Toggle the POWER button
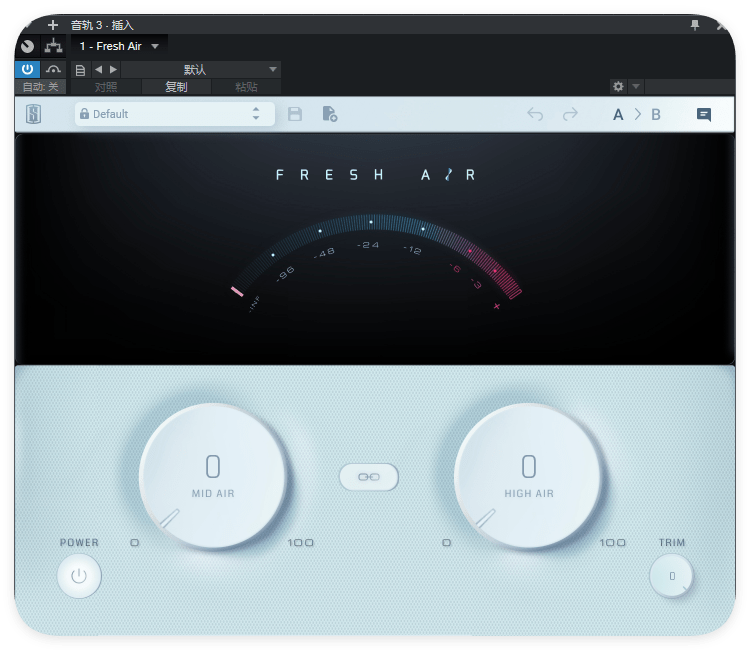This screenshot has width=750, height=650. pyautogui.click(x=79, y=576)
